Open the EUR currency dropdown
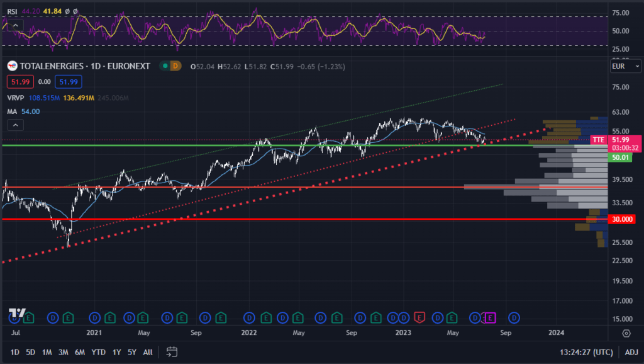This screenshot has height=364, width=644. [x=625, y=66]
